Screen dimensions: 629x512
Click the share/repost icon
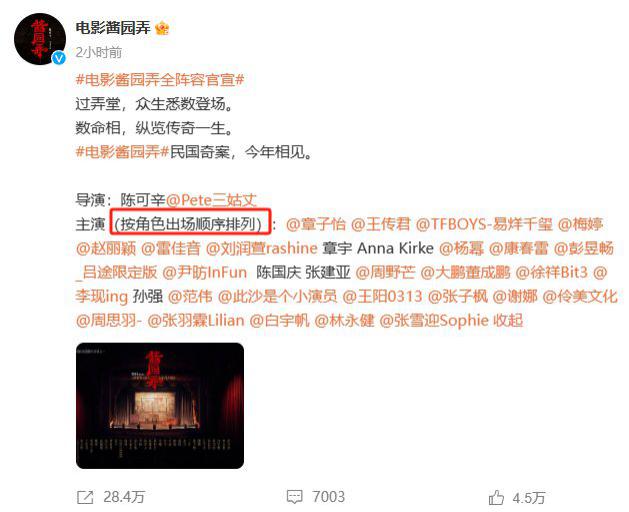(x=85, y=498)
